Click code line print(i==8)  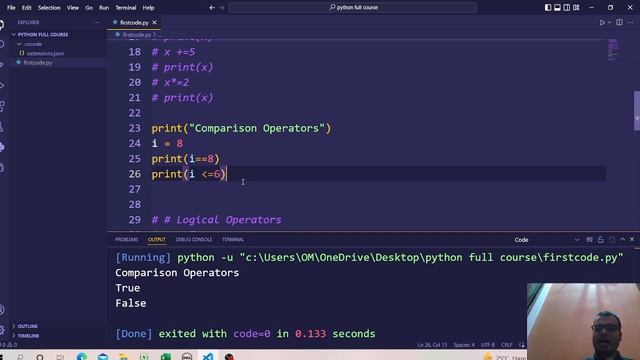coord(185,159)
